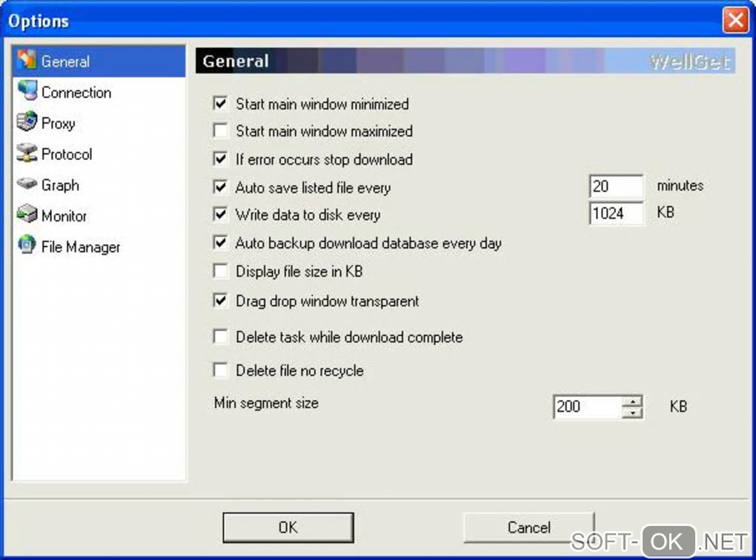Click the auto save minutes field

click(x=616, y=186)
